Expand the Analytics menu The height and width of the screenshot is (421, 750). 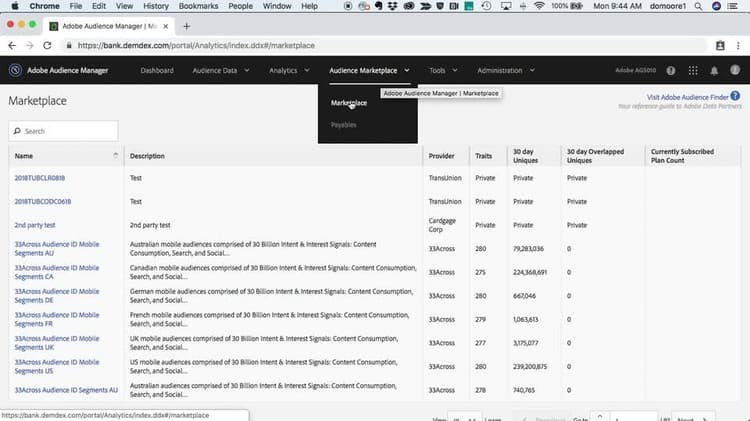click(289, 70)
